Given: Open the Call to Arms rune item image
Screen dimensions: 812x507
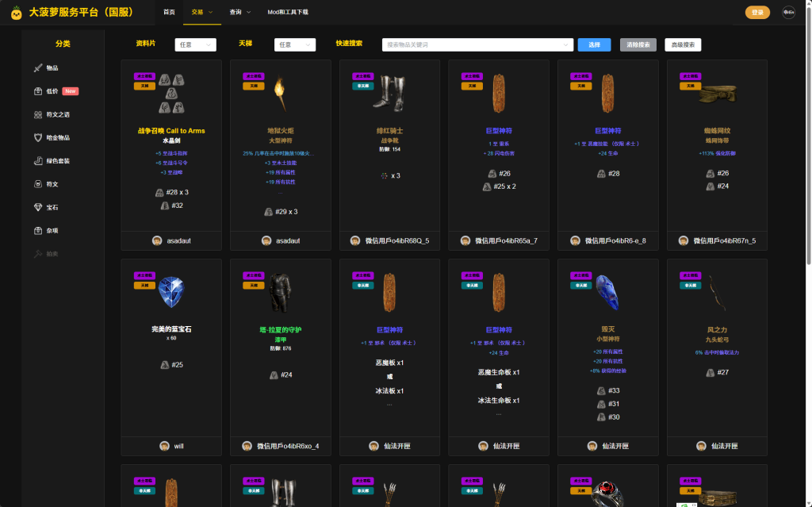Looking at the screenshot, I should pyautogui.click(x=171, y=94).
